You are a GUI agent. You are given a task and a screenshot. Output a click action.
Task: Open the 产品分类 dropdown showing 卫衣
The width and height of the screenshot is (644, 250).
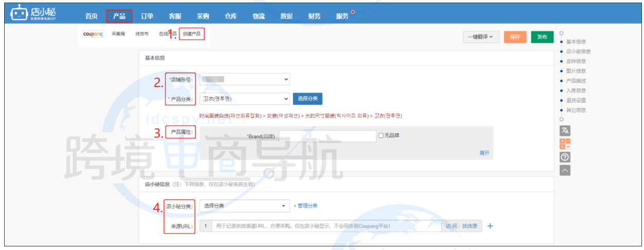click(244, 98)
